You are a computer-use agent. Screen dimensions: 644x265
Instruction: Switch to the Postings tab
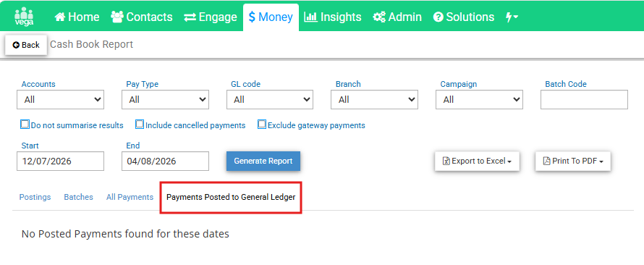pos(35,197)
